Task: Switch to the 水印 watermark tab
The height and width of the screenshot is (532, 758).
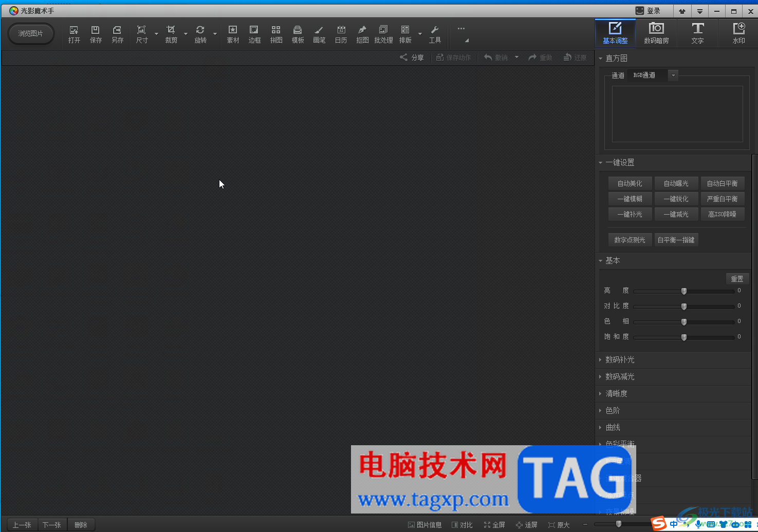Action: click(x=738, y=33)
